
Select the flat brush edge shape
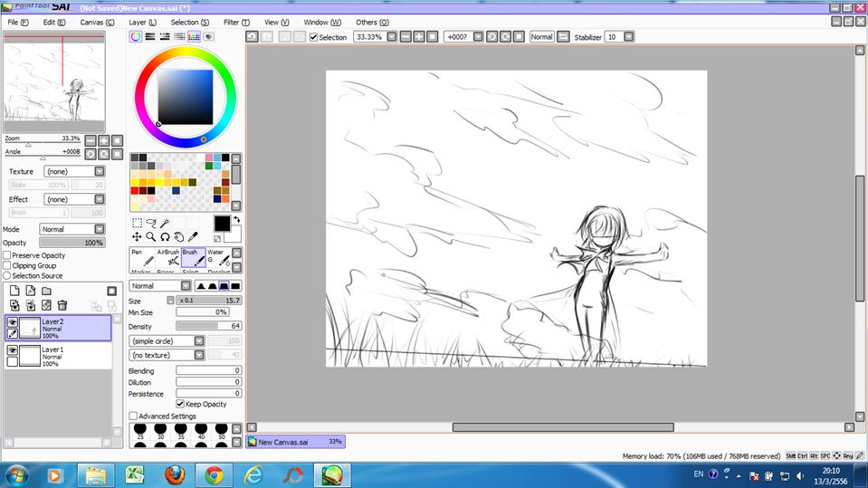(235, 286)
